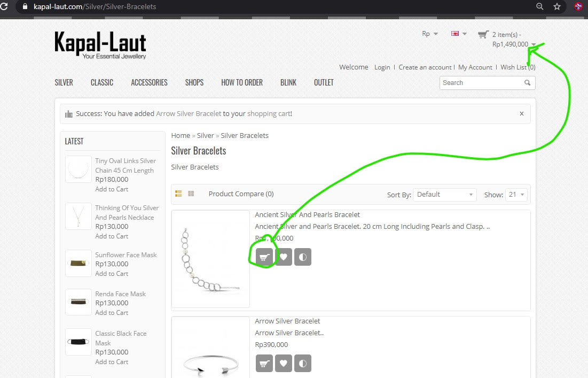Open the shopping cart icon in header
The width and height of the screenshot is (588, 378).
483,35
